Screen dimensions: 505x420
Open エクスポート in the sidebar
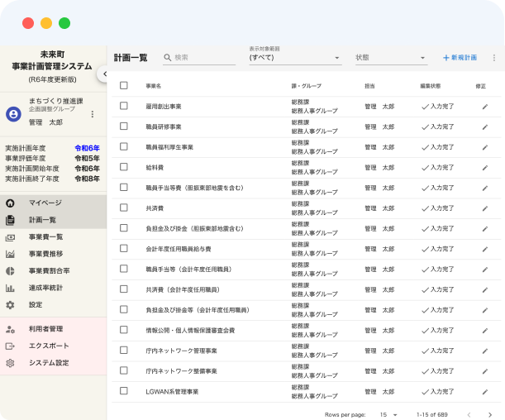pos(50,346)
